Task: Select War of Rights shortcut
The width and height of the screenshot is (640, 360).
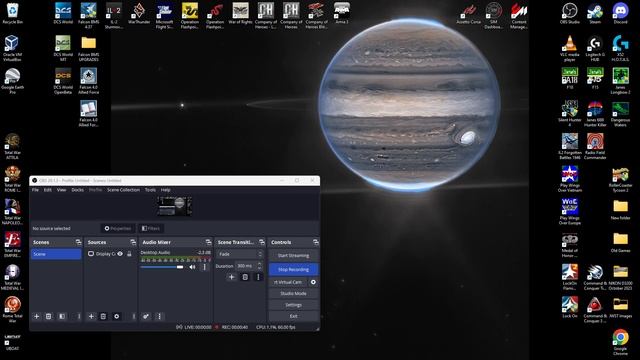Action: 240,13
